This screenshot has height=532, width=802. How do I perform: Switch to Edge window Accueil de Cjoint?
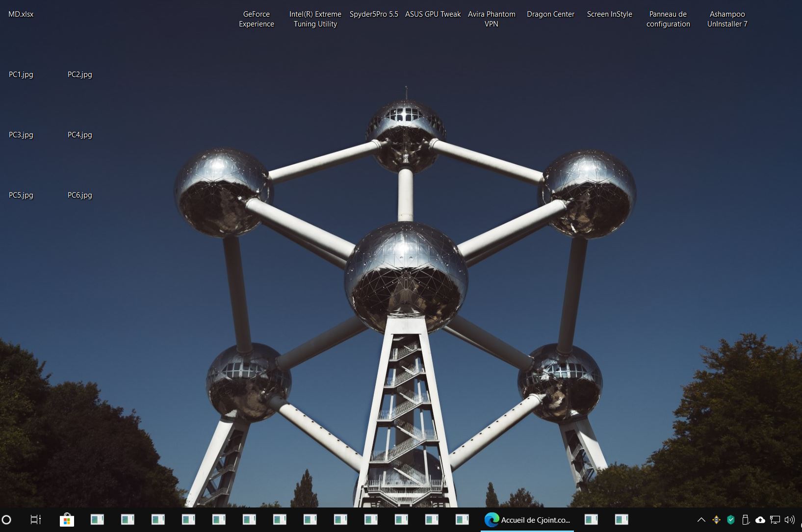pos(527,520)
